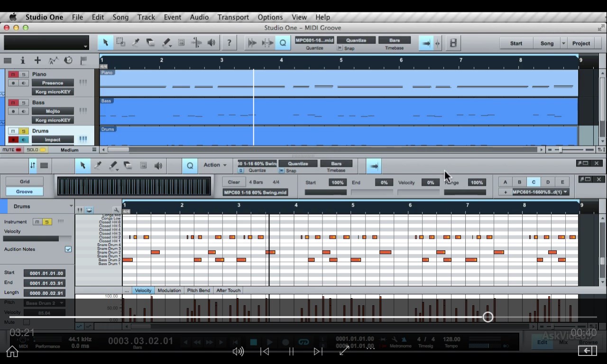Add tracks with the plus icon

click(x=37, y=60)
